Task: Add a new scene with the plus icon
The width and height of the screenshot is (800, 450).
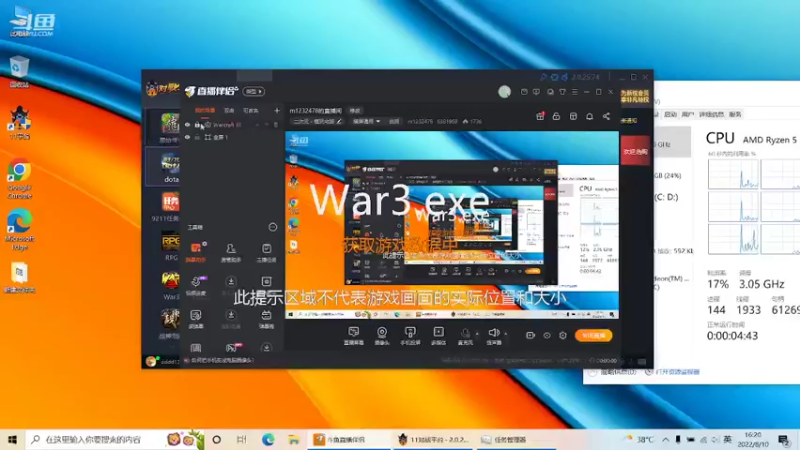Action: 277,110
